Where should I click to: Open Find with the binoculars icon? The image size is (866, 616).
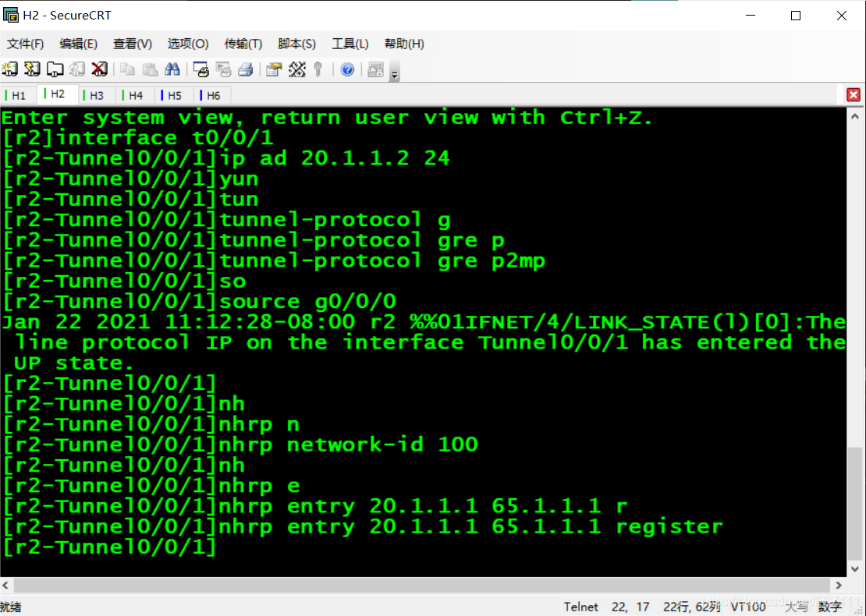click(172, 69)
